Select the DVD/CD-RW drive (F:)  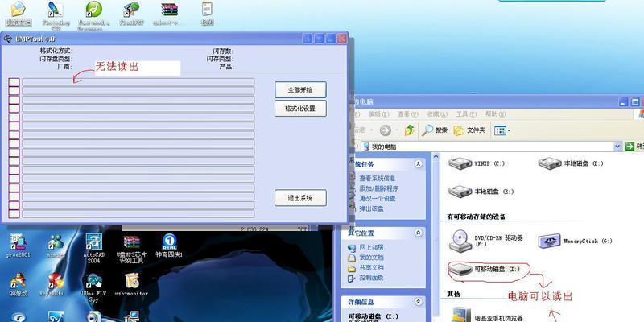click(460, 239)
